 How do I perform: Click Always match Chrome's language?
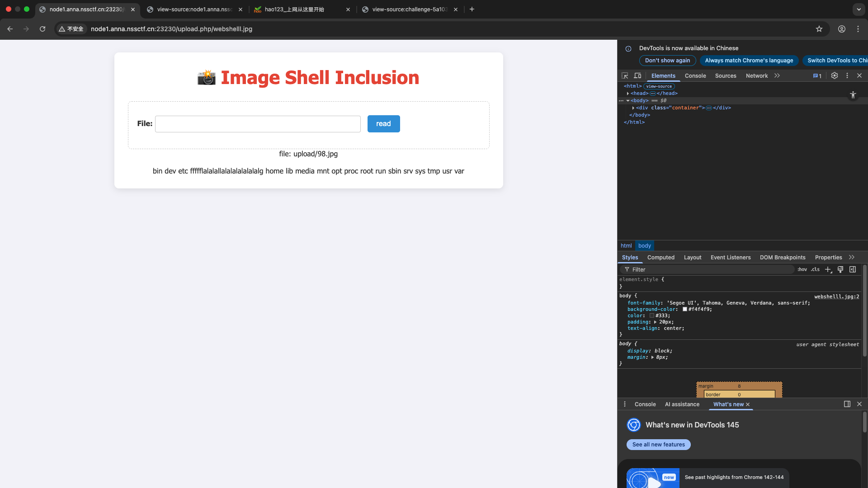click(x=749, y=61)
